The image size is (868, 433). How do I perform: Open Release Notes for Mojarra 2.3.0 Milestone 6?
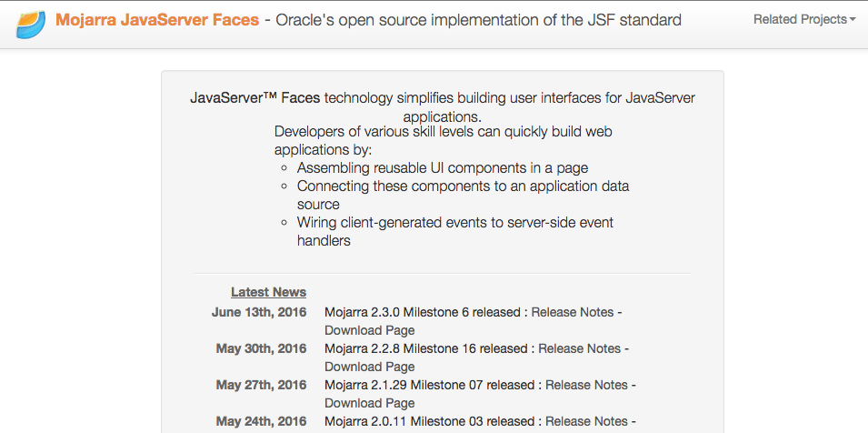coord(572,312)
